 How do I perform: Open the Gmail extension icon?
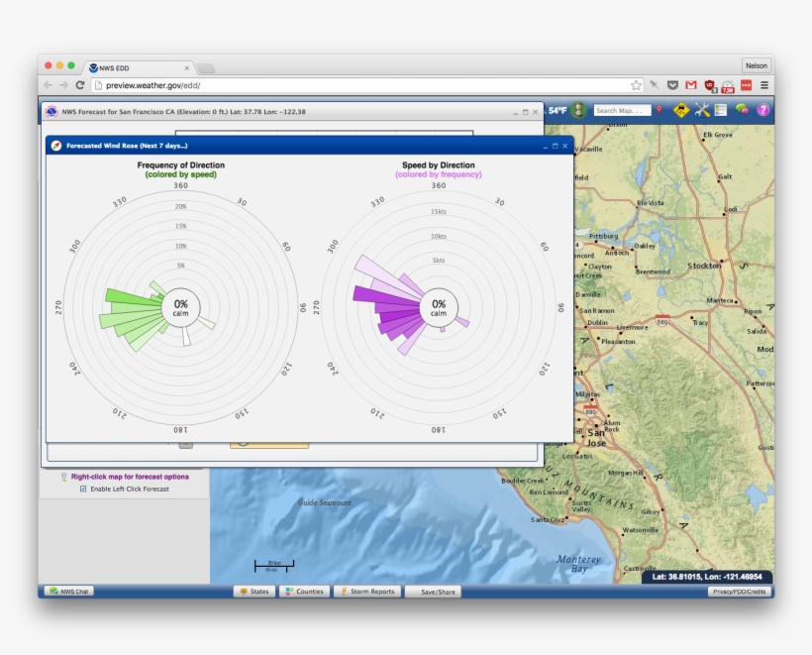click(x=690, y=85)
